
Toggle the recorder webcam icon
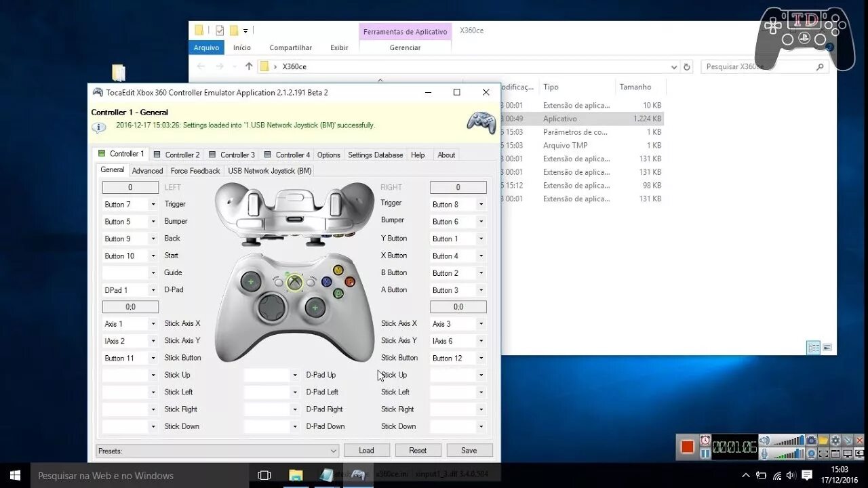pos(811,453)
